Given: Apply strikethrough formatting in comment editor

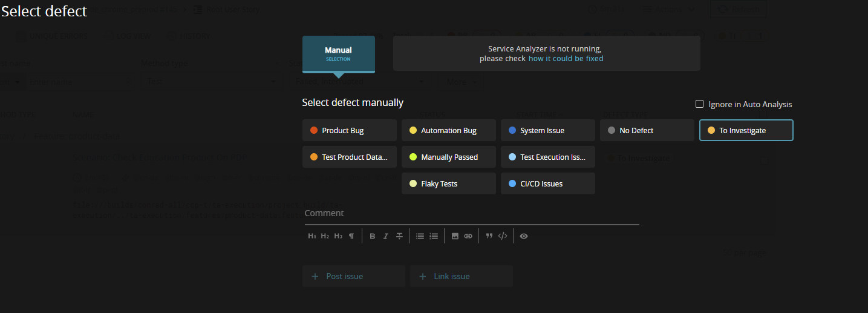Looking at the screenshot, I should pos(399,236).
